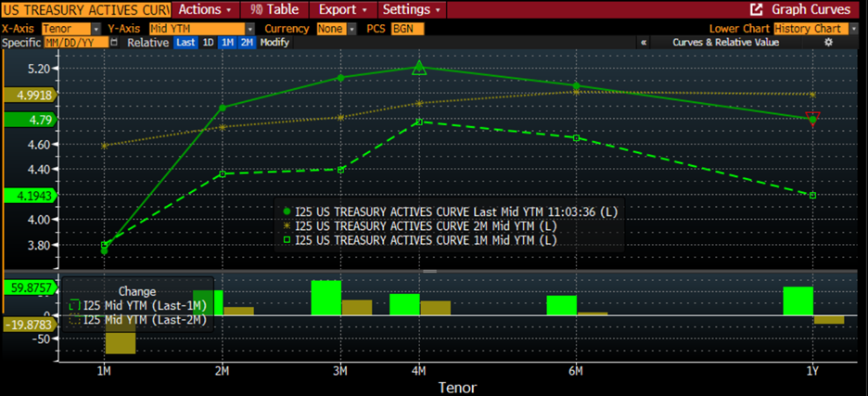Viewport: 868px width, 396px height.
Task: Toggle the 2M Mid YTM legend entry
Action: [419, 226]
